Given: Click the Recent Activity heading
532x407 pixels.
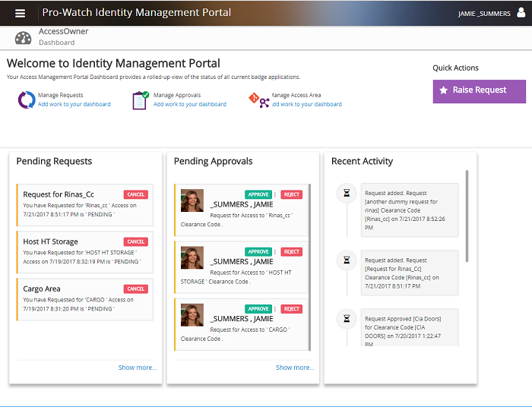Looking at the screenshot, I should click(x=362, y=161).
